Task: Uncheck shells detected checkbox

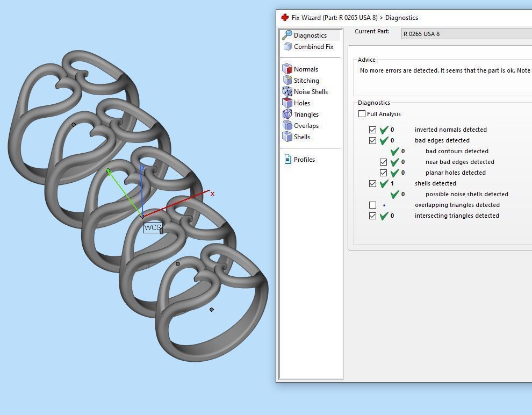Action: [372, 183]
